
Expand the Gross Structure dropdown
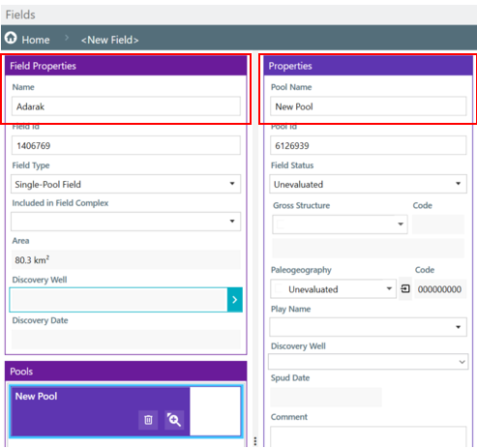click(x=340, y=224)
